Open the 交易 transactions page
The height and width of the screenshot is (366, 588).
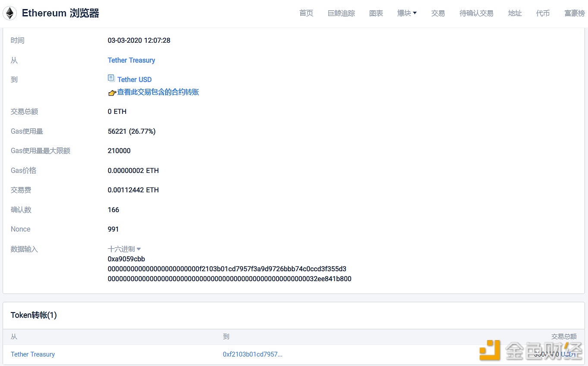click(438, 13)
